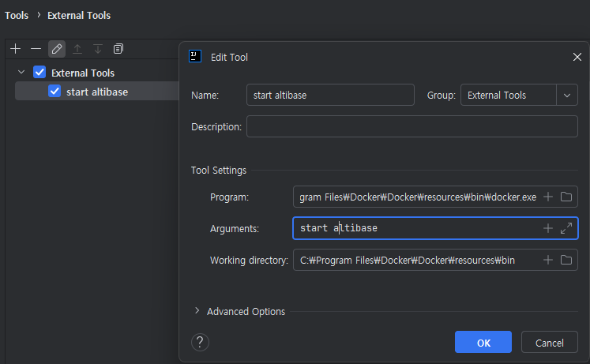This screenshot has height=364, width=590.
Task: Expand Advanced Options section
Action: [x=197, y=311]
